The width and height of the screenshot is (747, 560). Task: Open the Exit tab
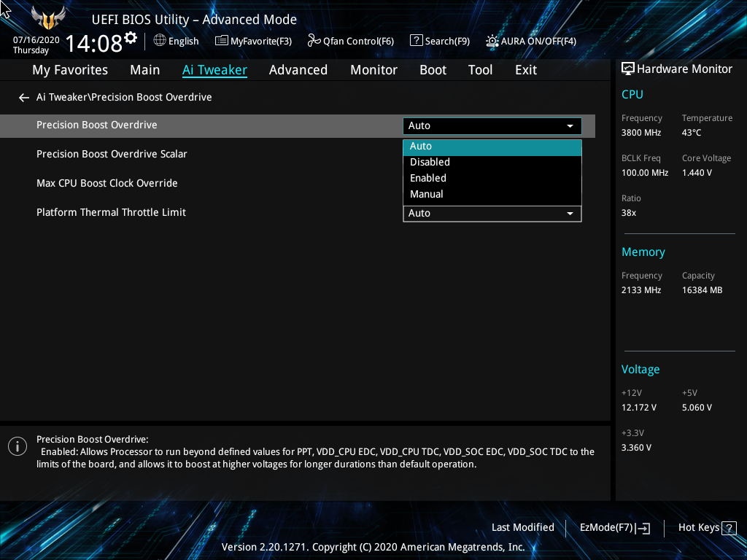pyautogui.click(x=526, y=70)
